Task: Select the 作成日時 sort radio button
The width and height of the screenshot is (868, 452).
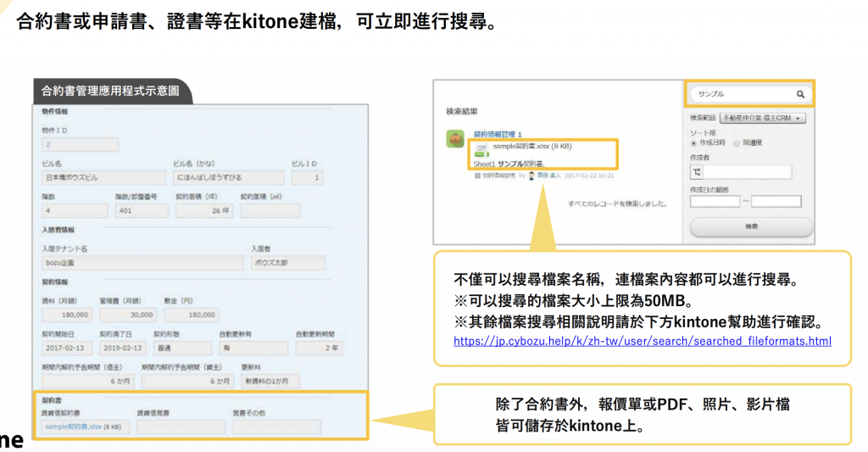Action: (x=693, y=143)
